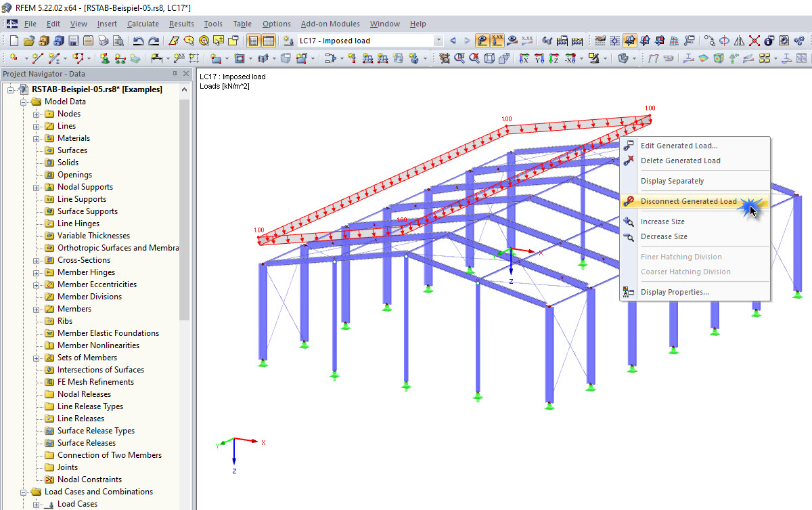Select the Undo icon in the toolbar
This screenshot has height=510, width=812.
point(139,40)
